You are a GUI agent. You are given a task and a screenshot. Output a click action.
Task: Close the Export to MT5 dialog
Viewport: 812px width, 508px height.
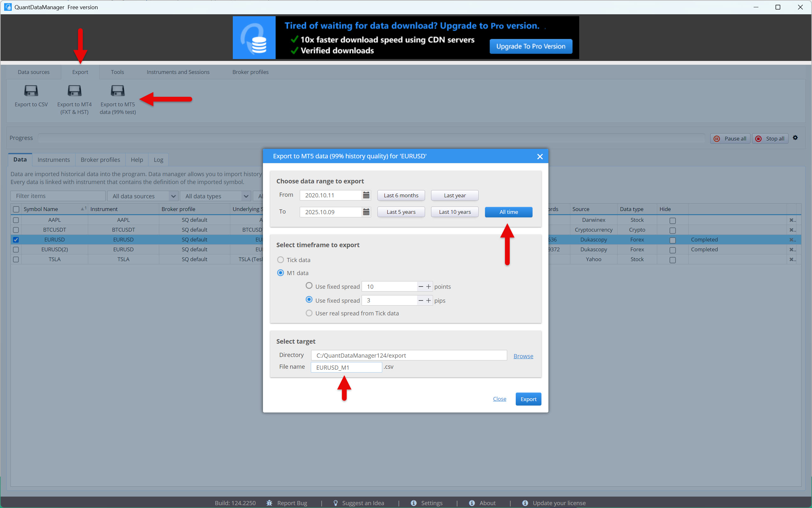pyautogui.click(x=540, y=156)
